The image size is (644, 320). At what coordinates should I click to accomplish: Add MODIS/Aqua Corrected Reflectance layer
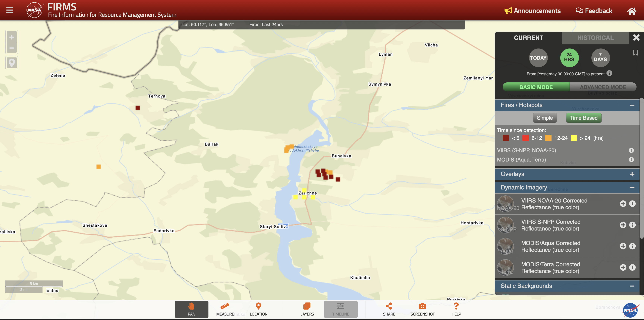coord(623,246)
